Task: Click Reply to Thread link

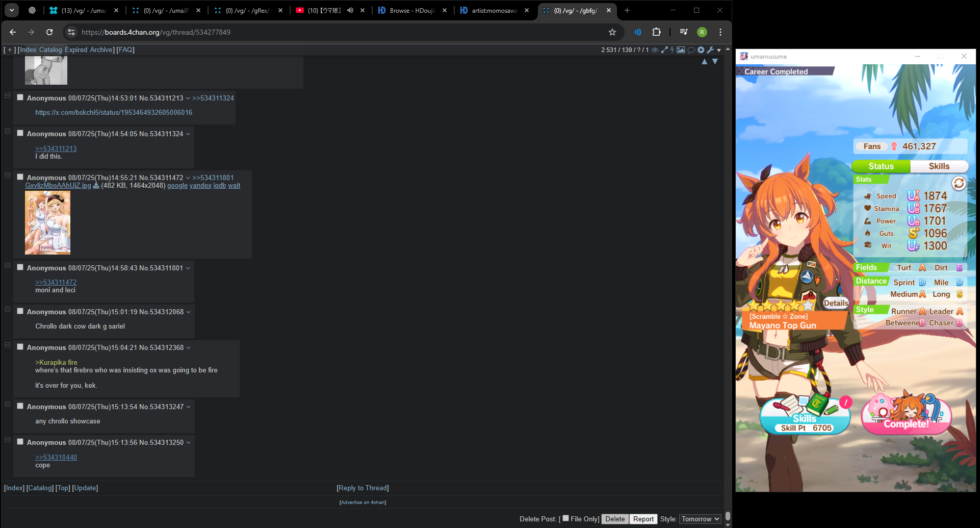Action: pyautogui.click(x=363, y=488)
